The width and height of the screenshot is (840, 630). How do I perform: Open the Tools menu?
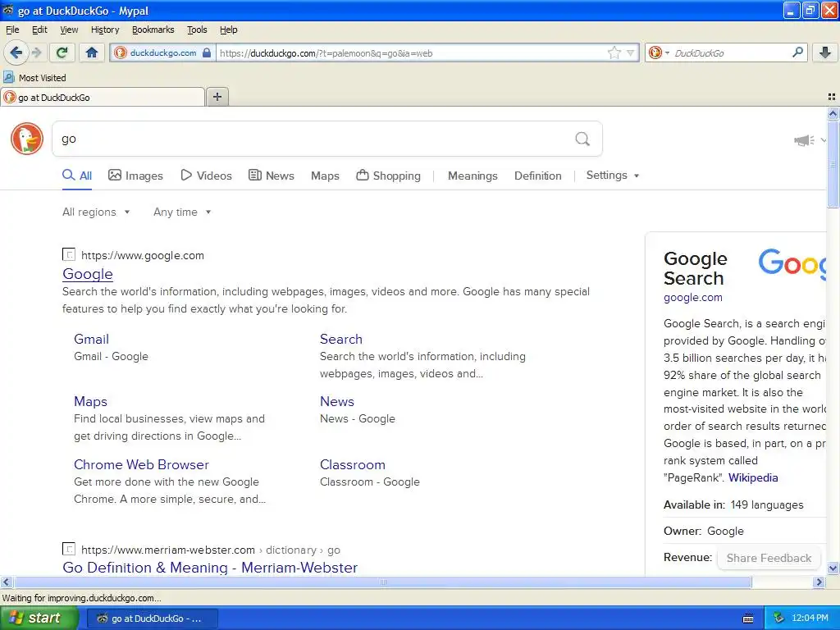point(197,30)
